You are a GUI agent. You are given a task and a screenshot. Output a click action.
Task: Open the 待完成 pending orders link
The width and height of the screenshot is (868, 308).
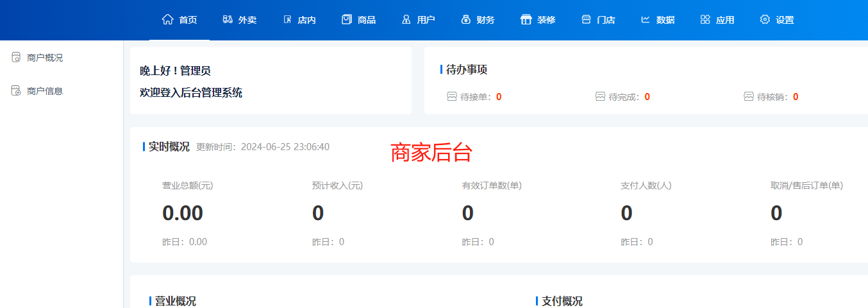point(622,97)
